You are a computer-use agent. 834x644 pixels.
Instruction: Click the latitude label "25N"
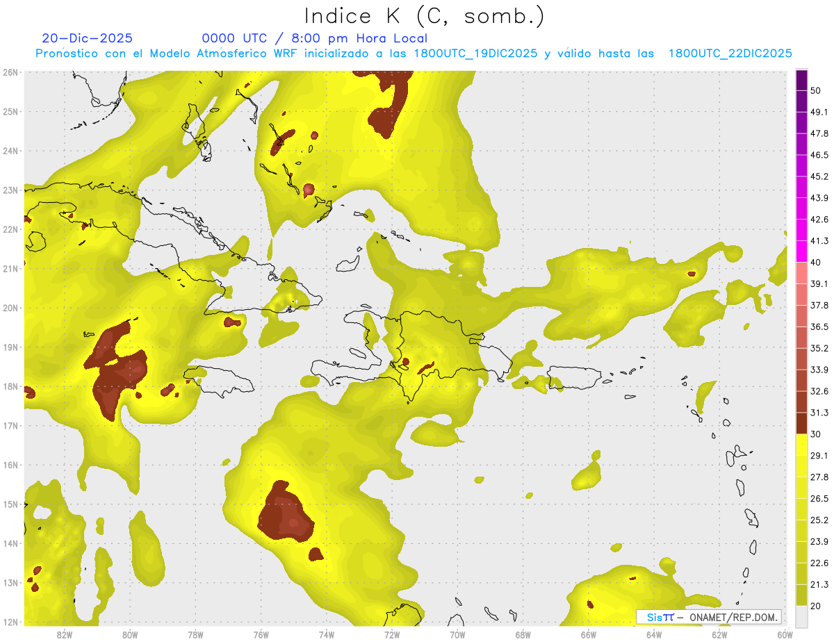pos(10,112)
